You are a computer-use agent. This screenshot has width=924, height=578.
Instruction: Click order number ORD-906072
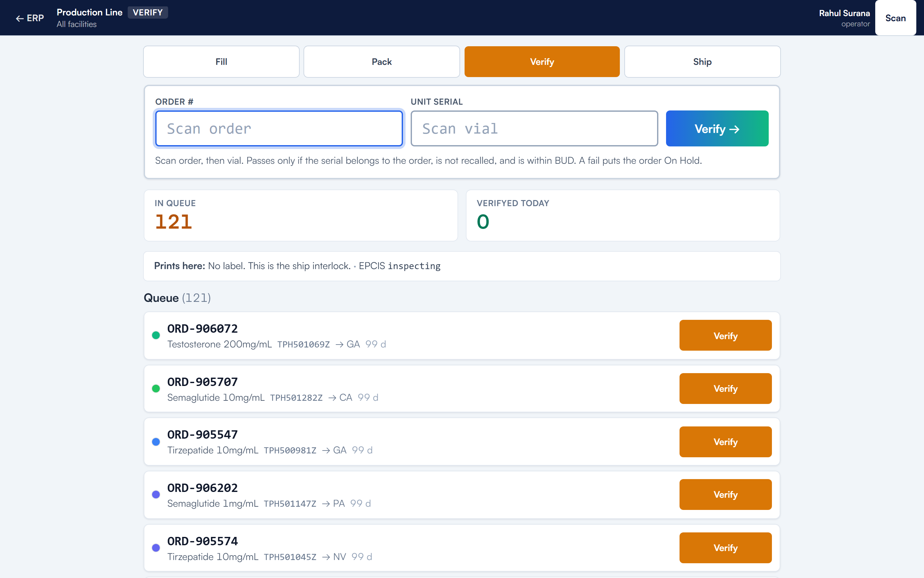coord(202,328)
